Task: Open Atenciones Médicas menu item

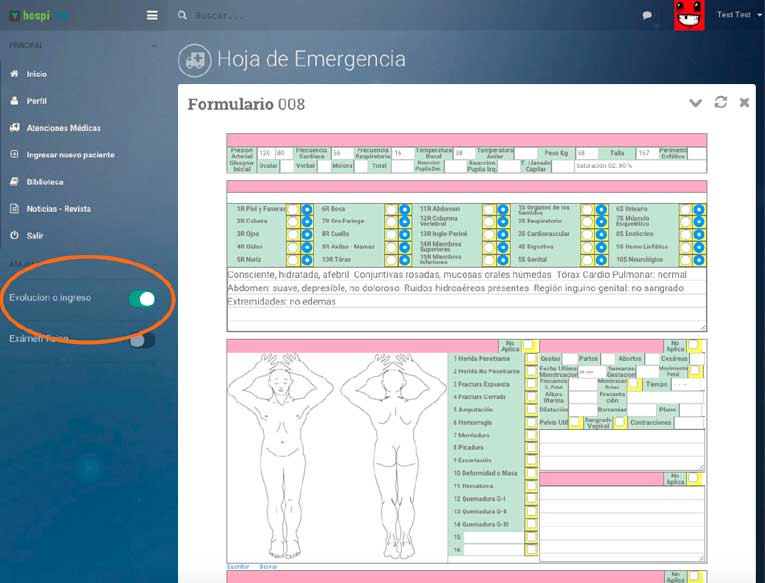Action: pyautogui.click(x=63, y=128)
